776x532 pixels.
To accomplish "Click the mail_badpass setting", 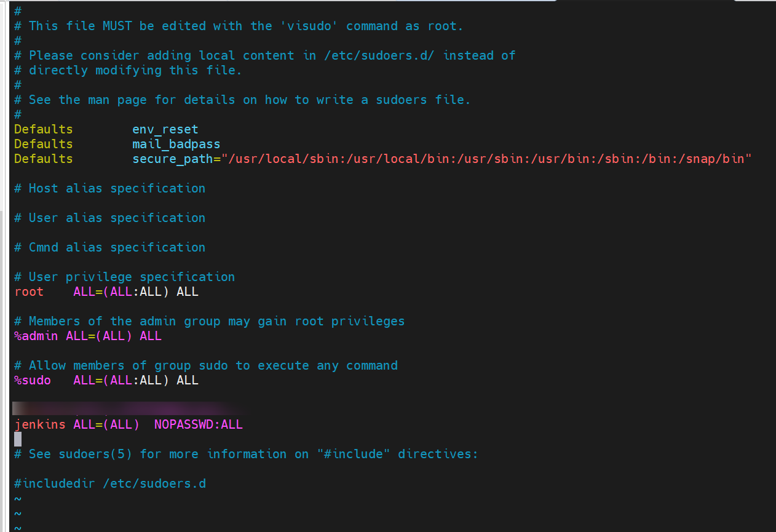I will pos(176,144).
